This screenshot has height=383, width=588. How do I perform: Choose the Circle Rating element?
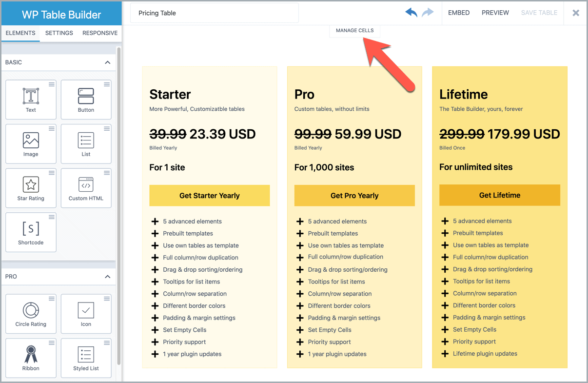pos(31,313)
